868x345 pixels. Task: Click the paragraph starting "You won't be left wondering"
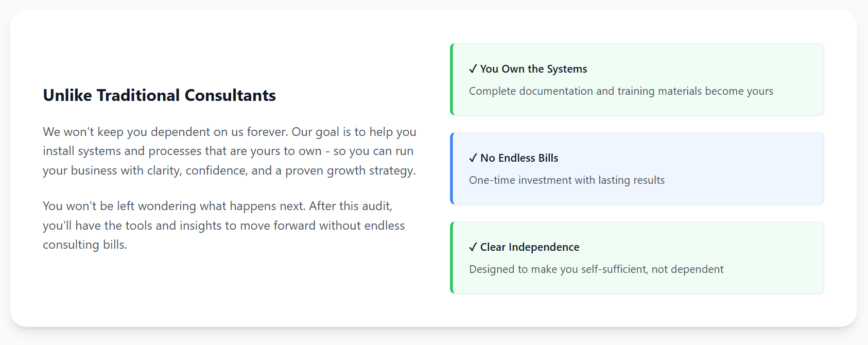pyautogui.click(x=224, y=225)
